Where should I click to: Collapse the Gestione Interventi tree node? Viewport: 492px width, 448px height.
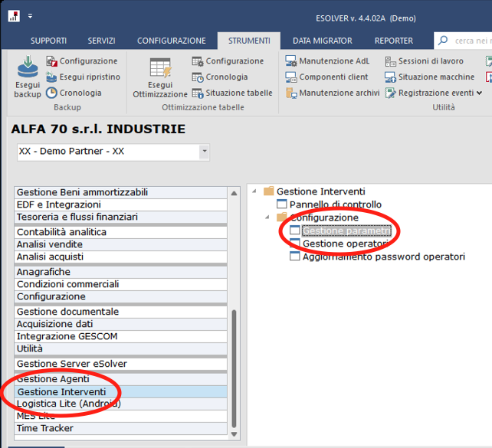(x=255, y=191)
